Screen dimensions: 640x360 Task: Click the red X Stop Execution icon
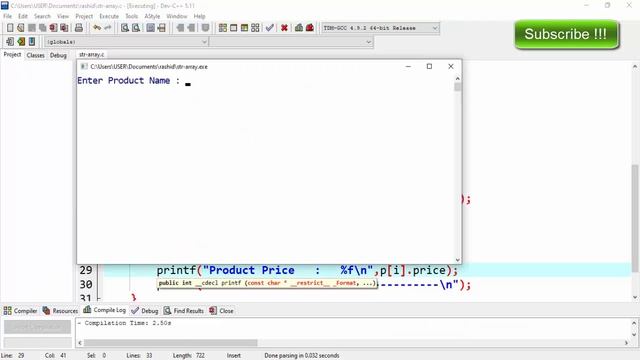click(x=284, y=28)
